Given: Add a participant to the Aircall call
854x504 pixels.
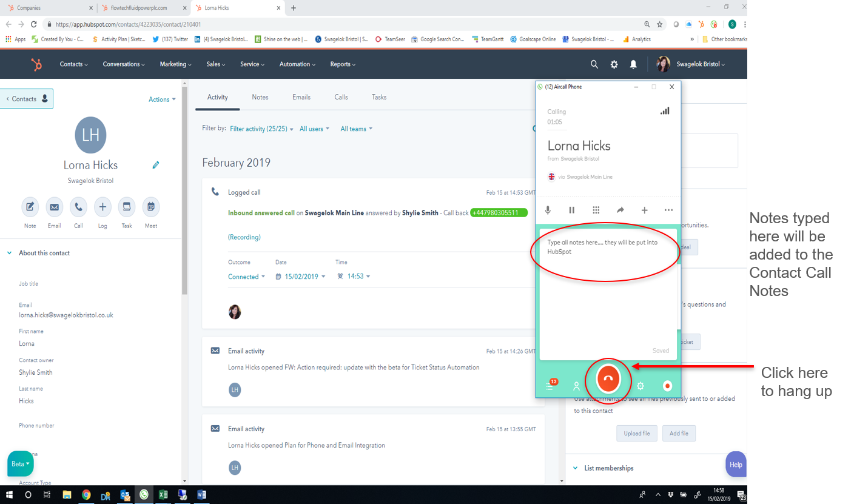Looking at the screenshot, I should click(x=645, y=210).
